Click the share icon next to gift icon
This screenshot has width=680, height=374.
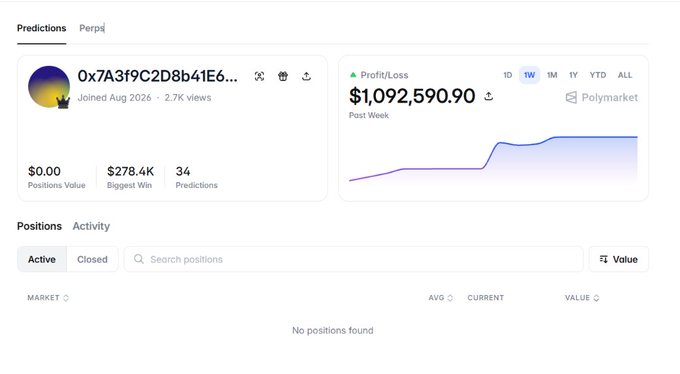[x=306, y=76]
